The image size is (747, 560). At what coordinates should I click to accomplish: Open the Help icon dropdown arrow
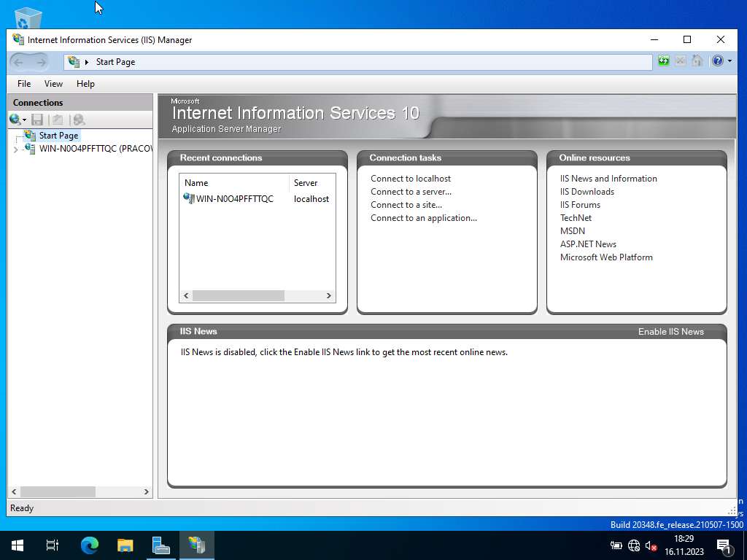[x=729, y=61]
